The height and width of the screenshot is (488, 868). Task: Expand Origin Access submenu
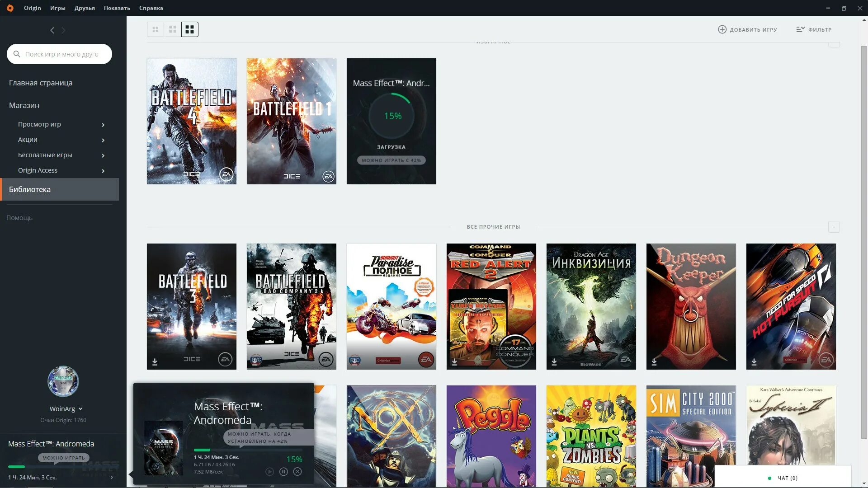103,171
